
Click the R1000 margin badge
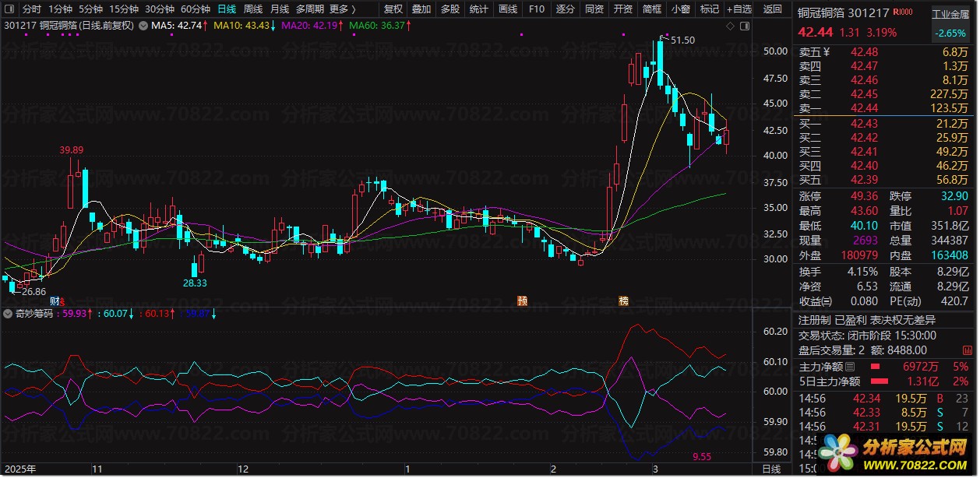(x=903, y=12)
